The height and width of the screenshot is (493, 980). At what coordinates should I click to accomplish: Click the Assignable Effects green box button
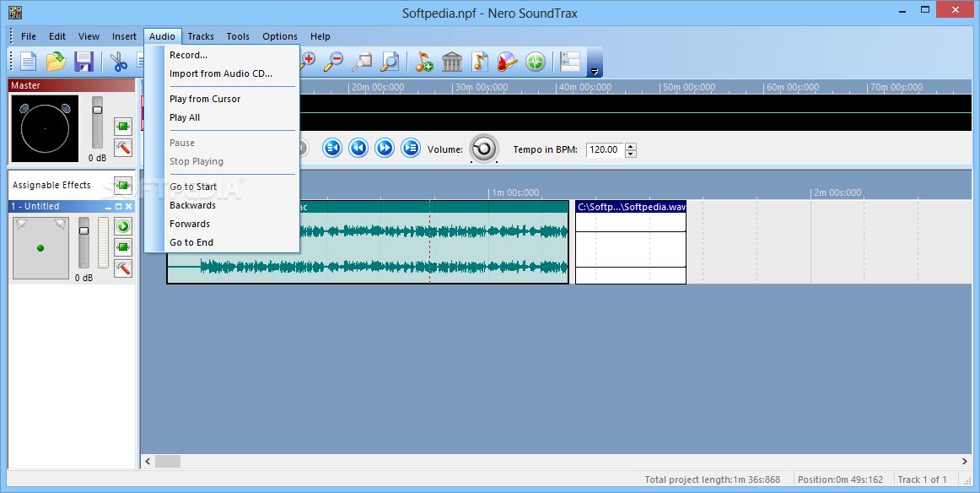click(x=123, y=185)
